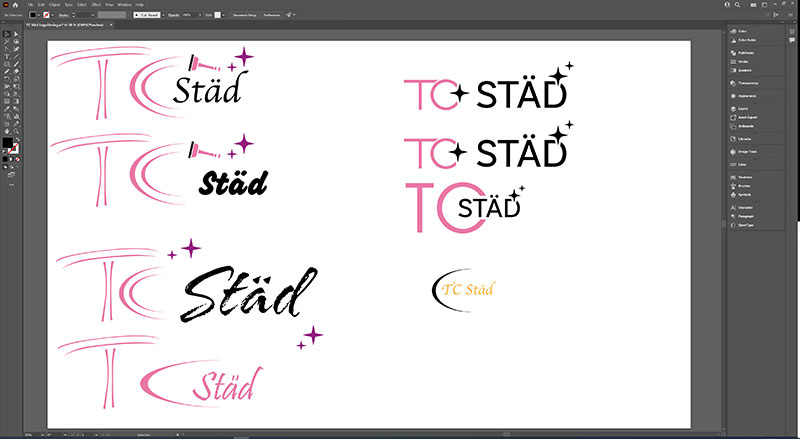Select the Eraser tool

click(x=17, y=71)
